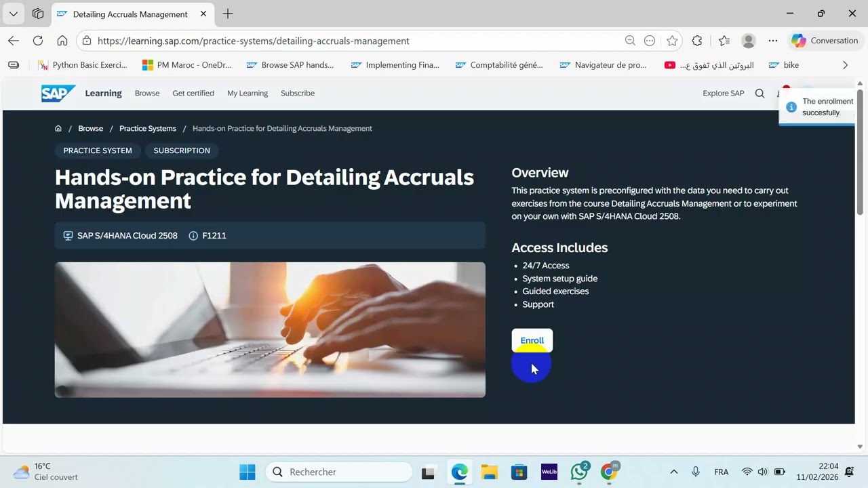The height and width of the screenshot is (488, 868).
Task: Open Copilot Conversation button
Action: (825, 41)
